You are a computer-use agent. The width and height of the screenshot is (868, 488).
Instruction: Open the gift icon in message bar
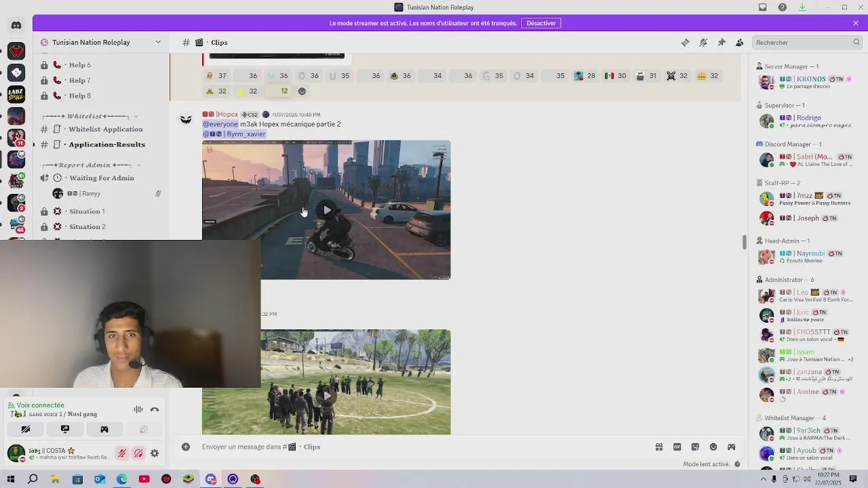[658, 447]
